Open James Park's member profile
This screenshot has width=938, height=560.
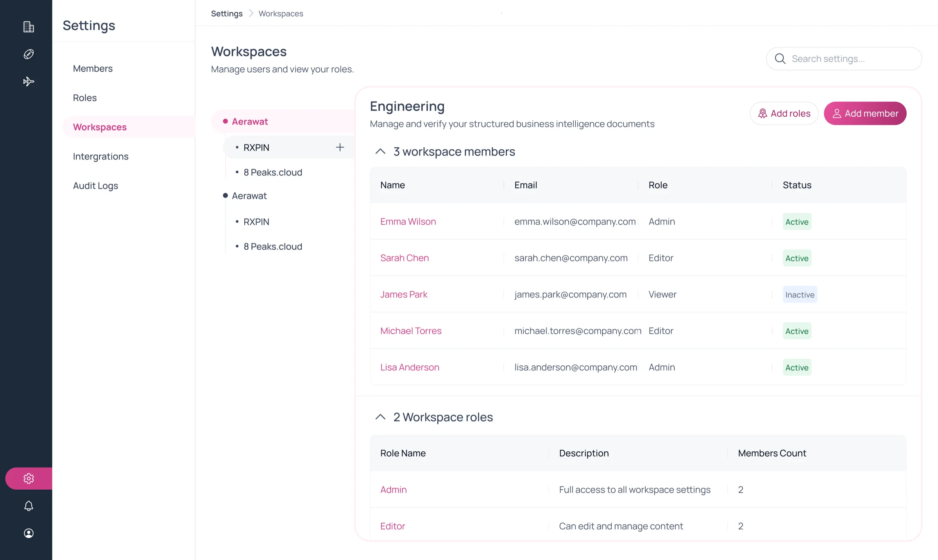point(404,294)
